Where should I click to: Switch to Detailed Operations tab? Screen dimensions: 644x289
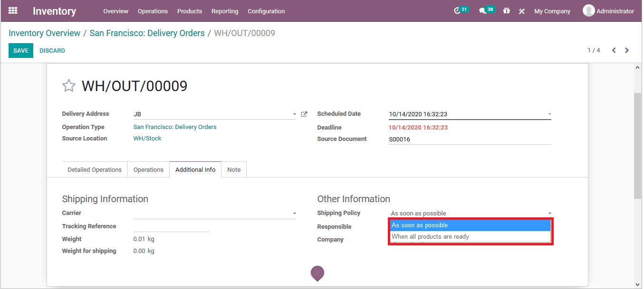coord(95,169)
